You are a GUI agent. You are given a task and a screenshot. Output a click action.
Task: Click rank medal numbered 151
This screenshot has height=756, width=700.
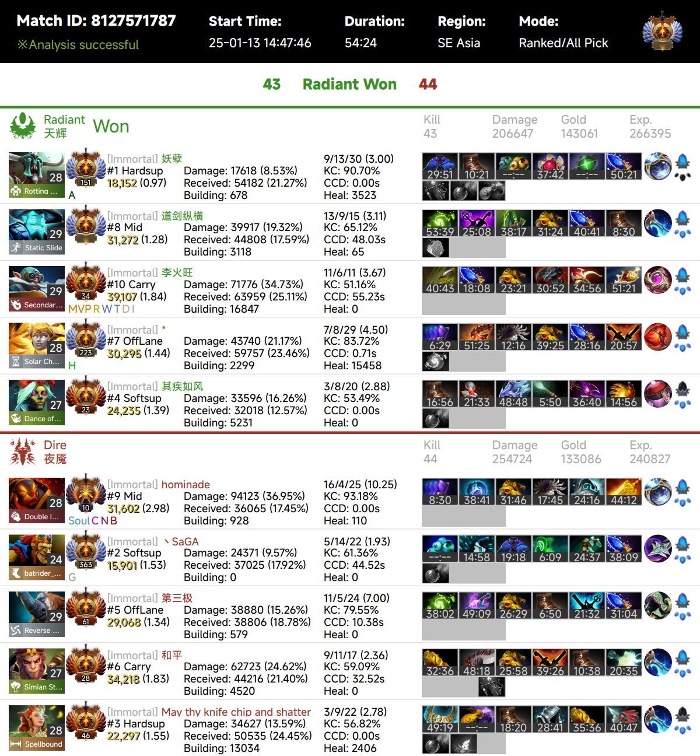click(86, 169)
